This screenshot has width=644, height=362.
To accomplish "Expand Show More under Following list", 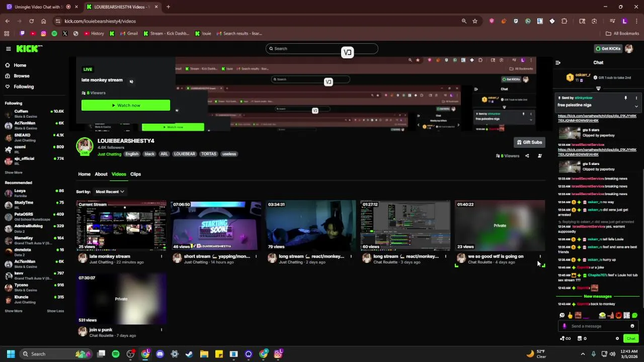I will 14,172.
